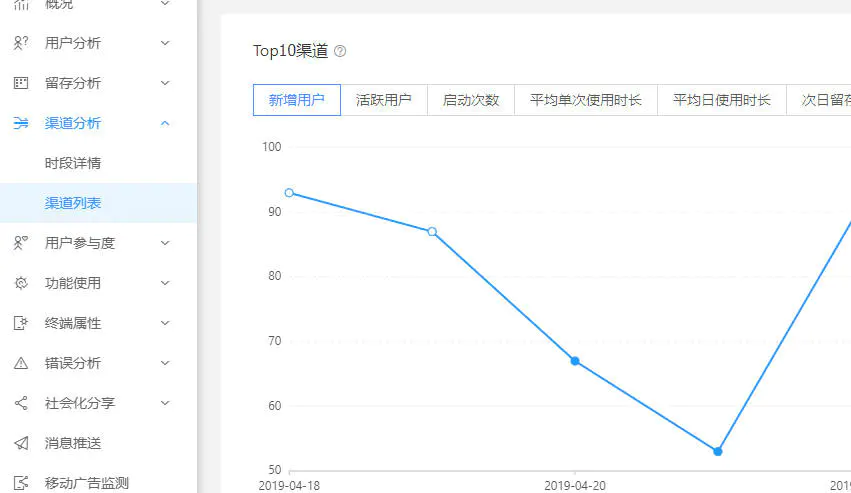Expand the 用户参与度 menu chevron
This screenshot has width=851, height=493.
(x=165, y=243)
